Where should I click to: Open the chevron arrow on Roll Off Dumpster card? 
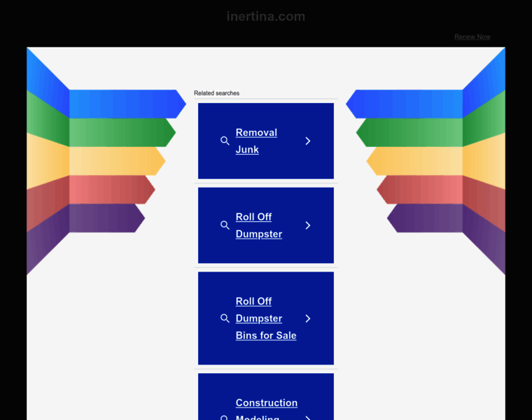(x=308, y=225)
